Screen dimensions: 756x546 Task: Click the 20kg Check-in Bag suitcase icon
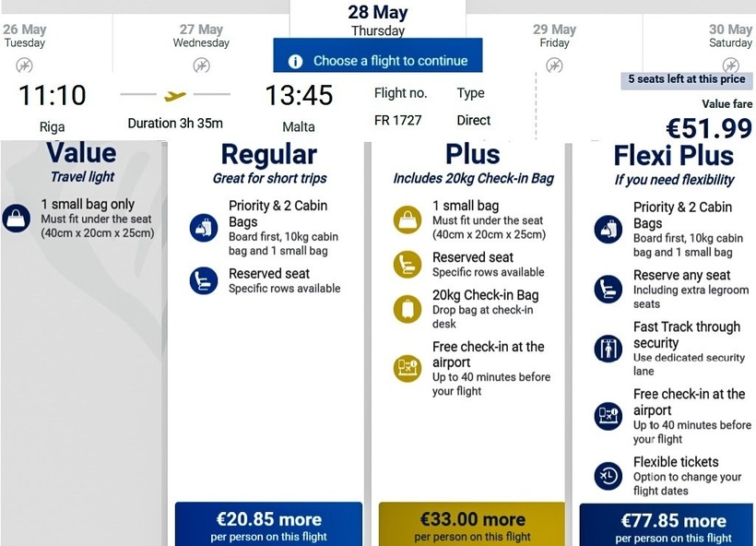(407, 309)
